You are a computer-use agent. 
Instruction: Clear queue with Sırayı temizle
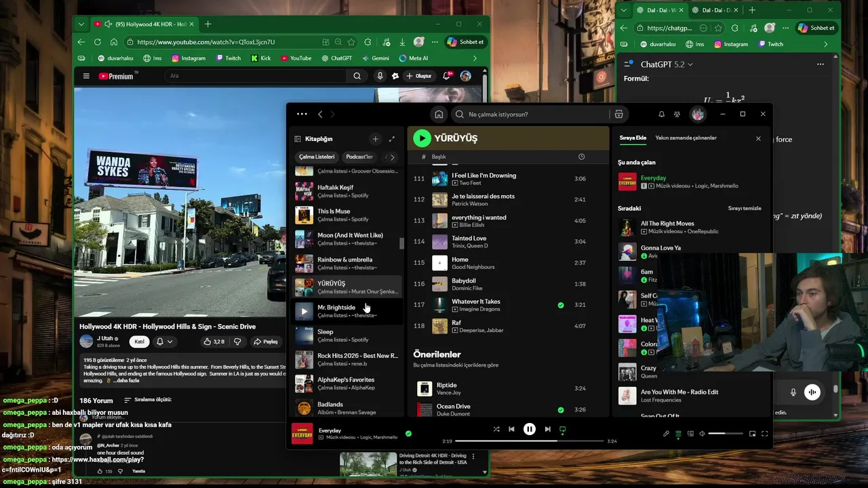click(745, 208)
